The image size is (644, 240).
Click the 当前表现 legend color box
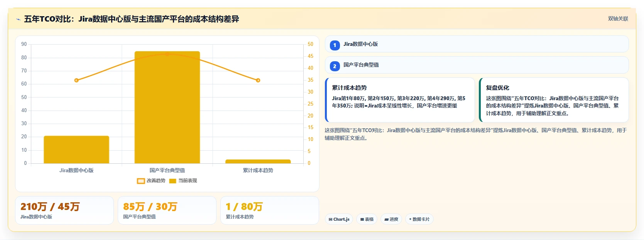coord(173,181)
